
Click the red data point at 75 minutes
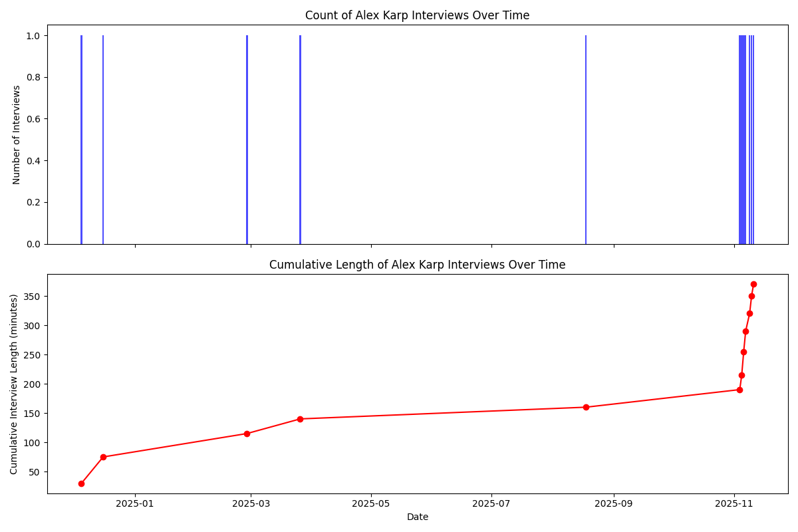[x=103, y=457]
